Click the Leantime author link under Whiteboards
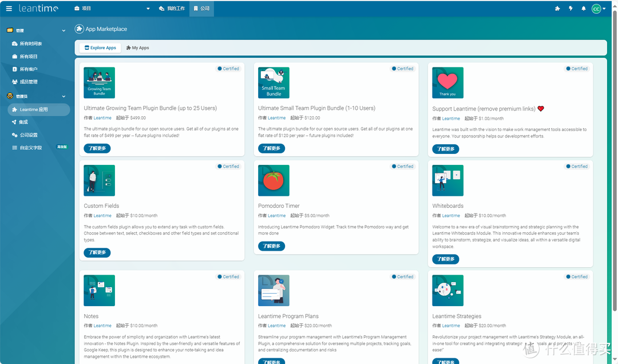Viewport: 618px width, 364px height. tap(451, 216)
